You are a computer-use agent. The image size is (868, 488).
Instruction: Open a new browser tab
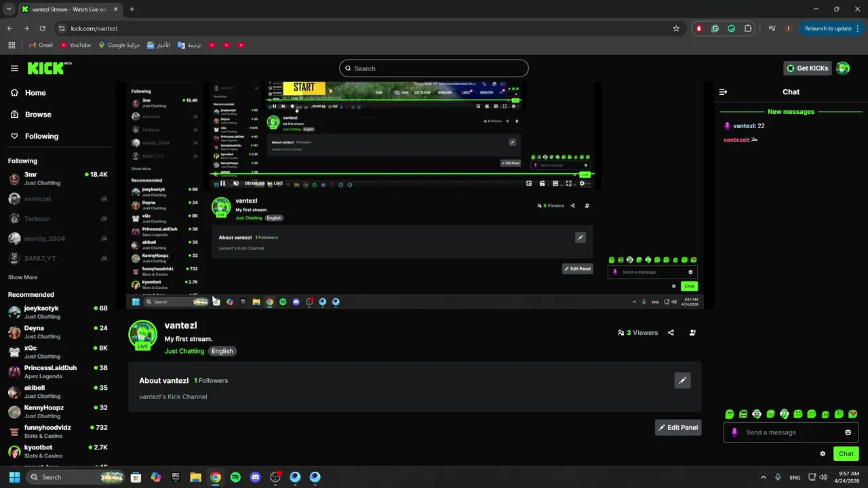132,9
